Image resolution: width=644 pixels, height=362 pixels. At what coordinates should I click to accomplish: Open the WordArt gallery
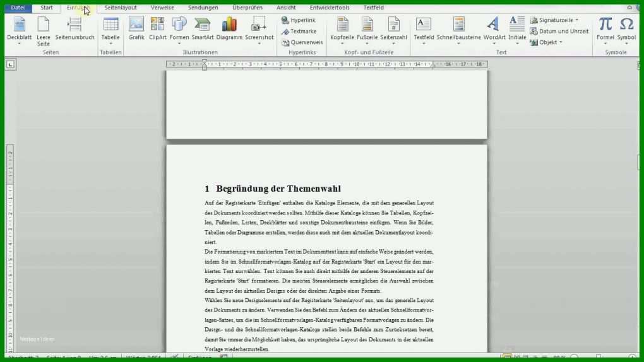tap(494, 30)
